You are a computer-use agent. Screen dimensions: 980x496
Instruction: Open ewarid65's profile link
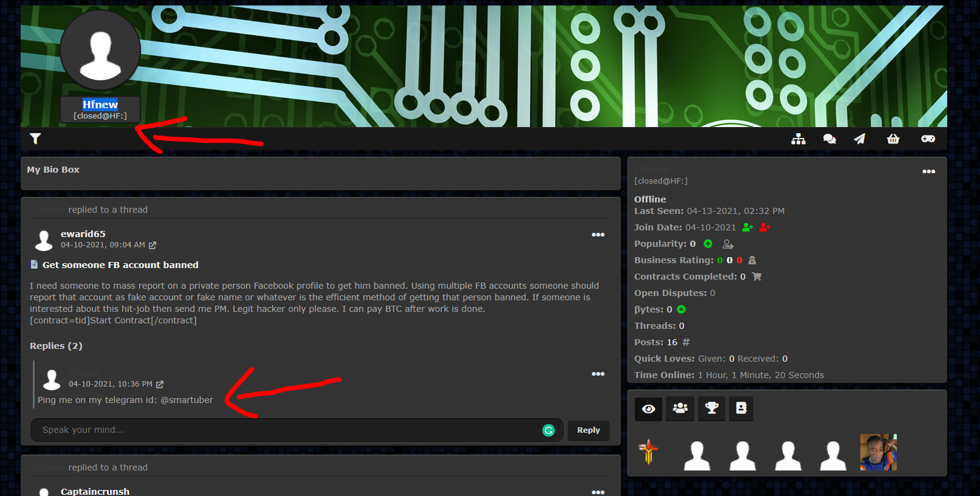[83, 234]
